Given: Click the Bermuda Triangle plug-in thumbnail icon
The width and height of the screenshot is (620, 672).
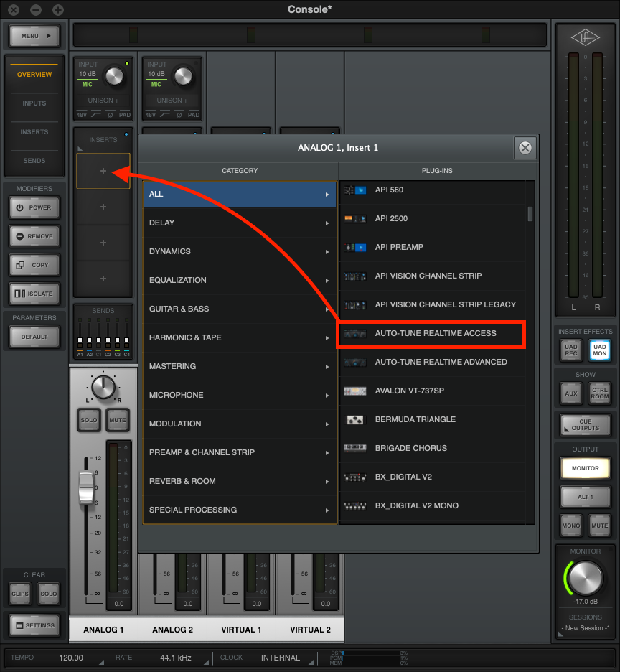Looking at the screenshot, I should coord(355,419).
